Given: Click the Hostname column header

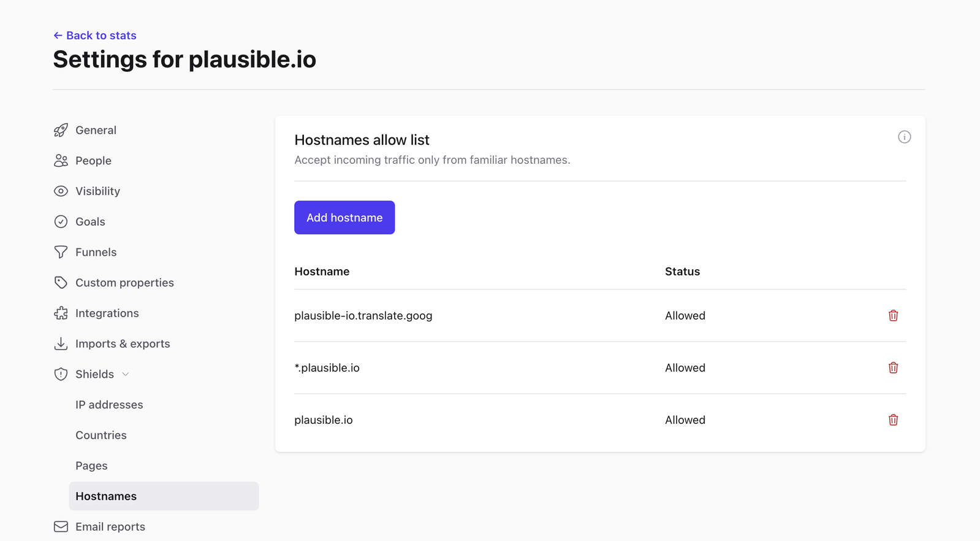Looking at the screenshot, I should click(322, 272).
